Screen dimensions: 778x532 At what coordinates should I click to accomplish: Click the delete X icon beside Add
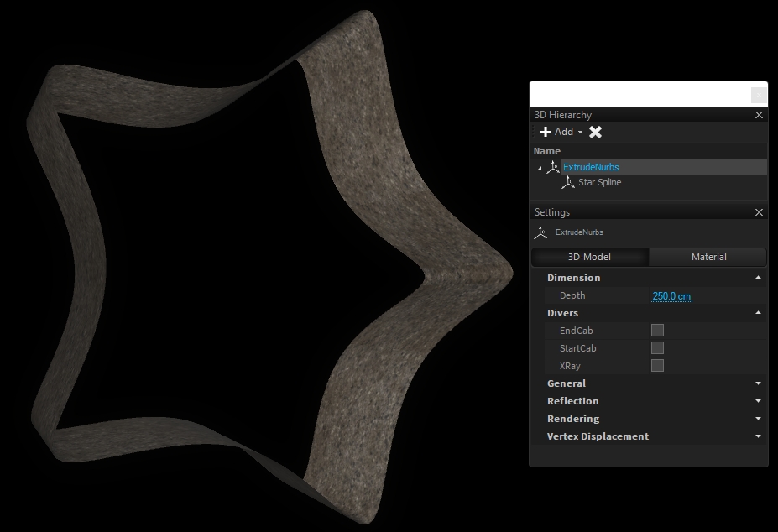click(x=595, y=132)
